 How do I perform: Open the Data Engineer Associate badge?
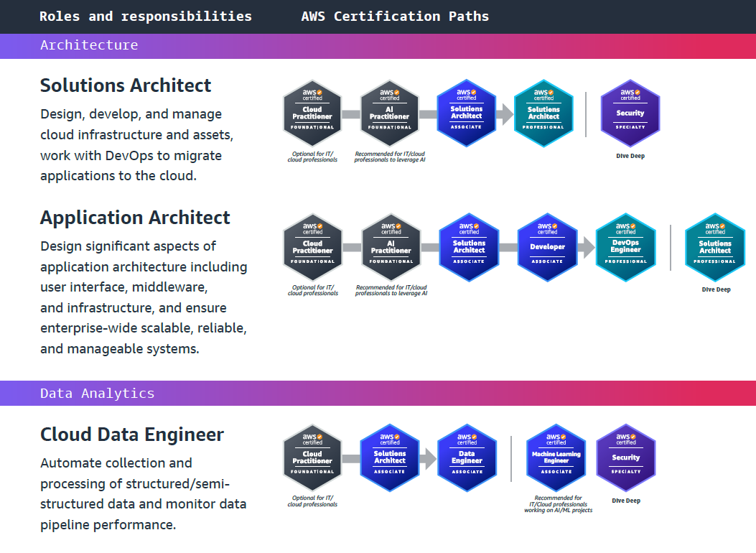click(467, 457)
